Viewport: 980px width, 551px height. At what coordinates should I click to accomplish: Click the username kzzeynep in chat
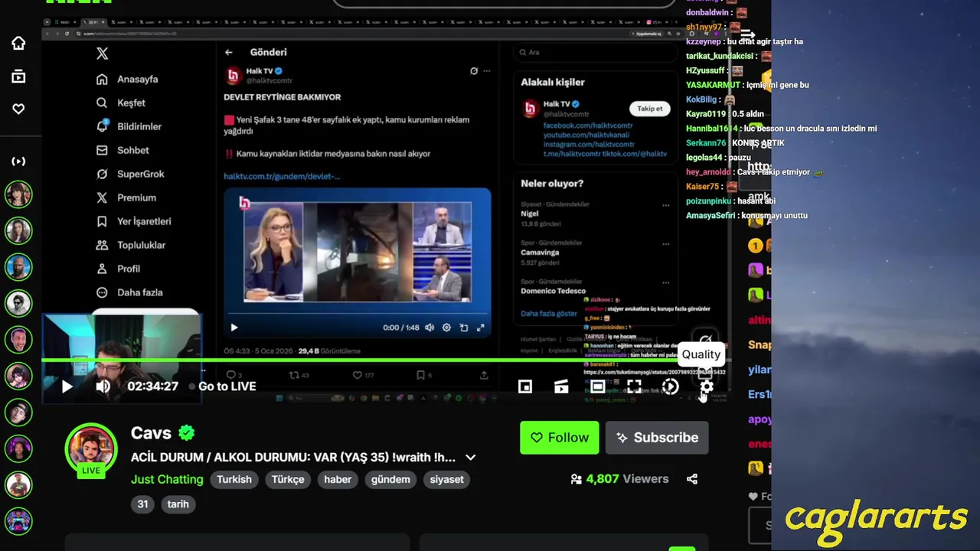[x=704, y=41]
